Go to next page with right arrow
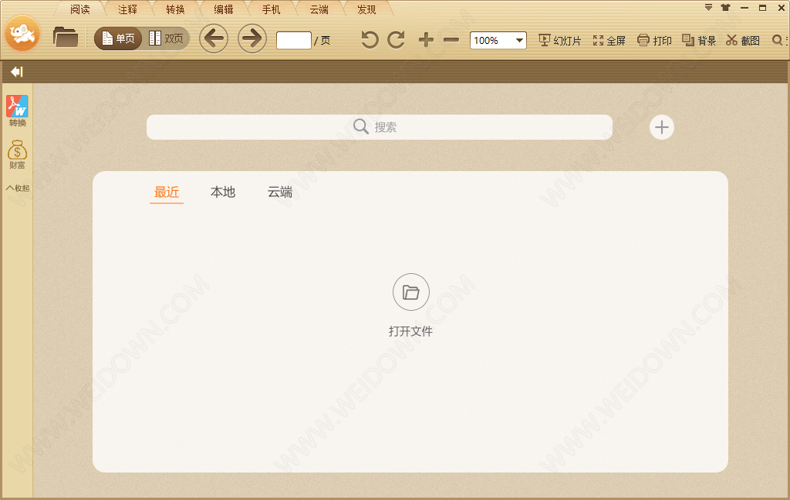Image resolution: width=790 pixels, height=500 pixels. click(252, 39)
